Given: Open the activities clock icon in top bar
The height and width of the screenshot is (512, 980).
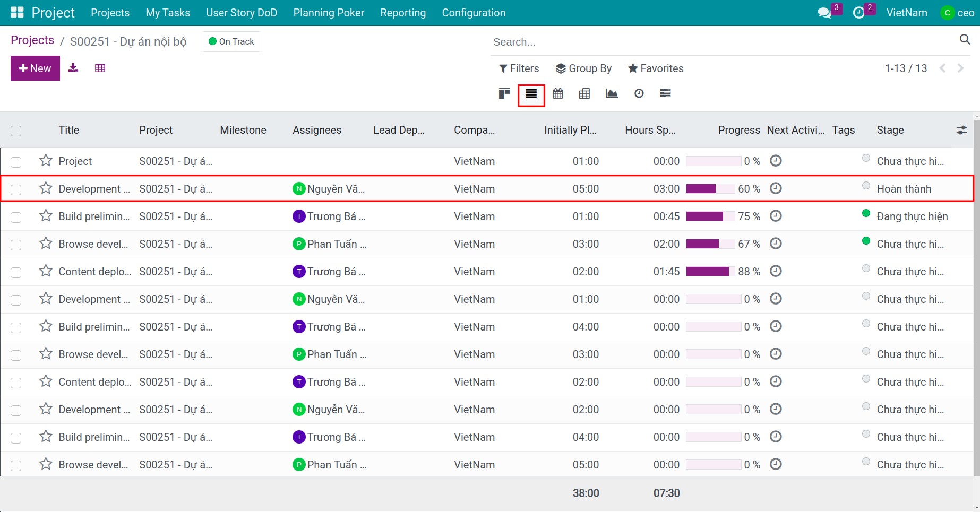Looking at the screenshot, I should pos(858,13).
